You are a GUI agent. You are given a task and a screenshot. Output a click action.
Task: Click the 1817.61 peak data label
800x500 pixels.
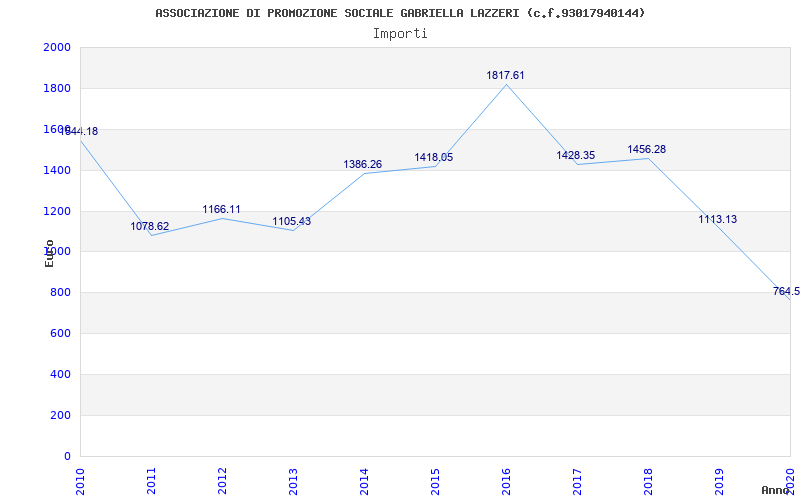point(505,75)
